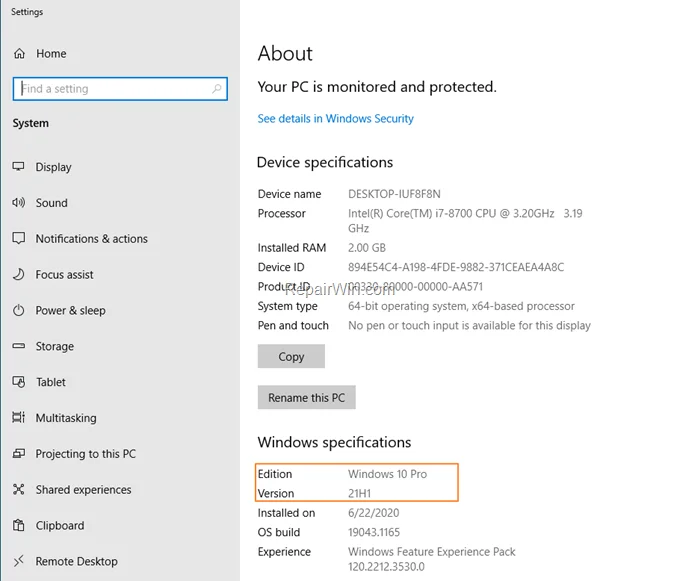Screen dimensions: 680x581
Task: Click the installed date 6/22/2020
Action: point(373,513)
